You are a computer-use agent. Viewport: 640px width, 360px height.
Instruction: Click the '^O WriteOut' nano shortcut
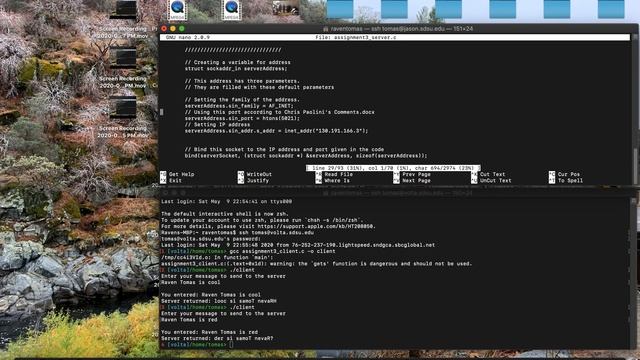pyautogui.click(x=255, y=174)
